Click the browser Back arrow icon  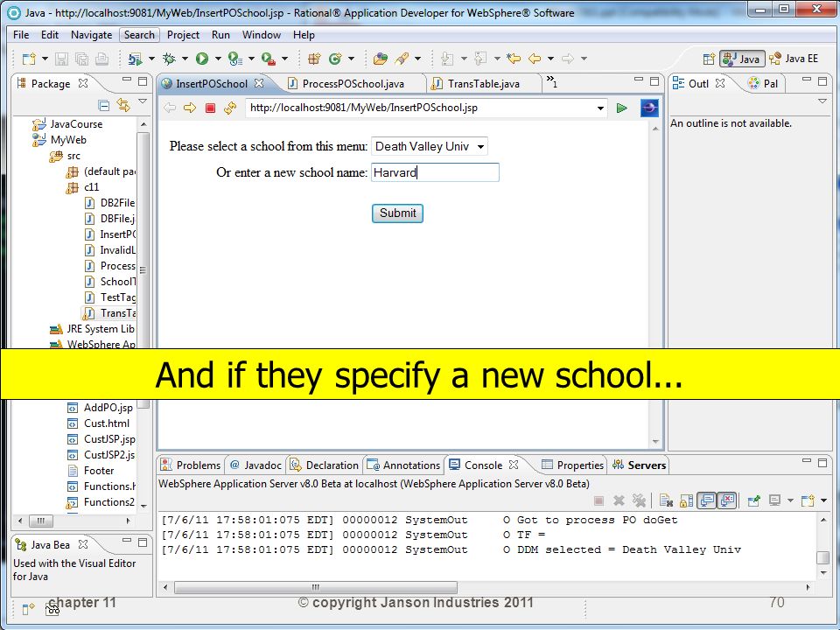point(170,108)
